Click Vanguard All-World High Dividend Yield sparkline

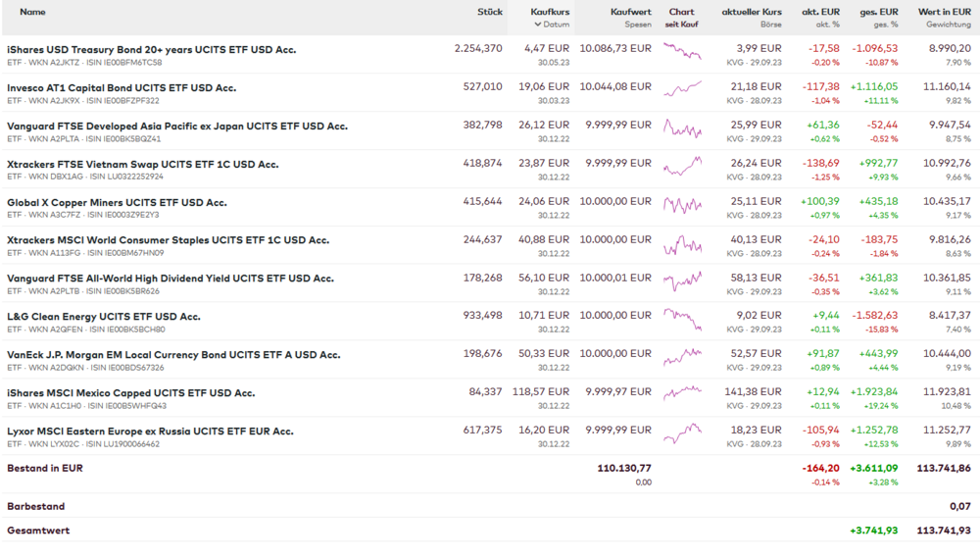[682, 280]
